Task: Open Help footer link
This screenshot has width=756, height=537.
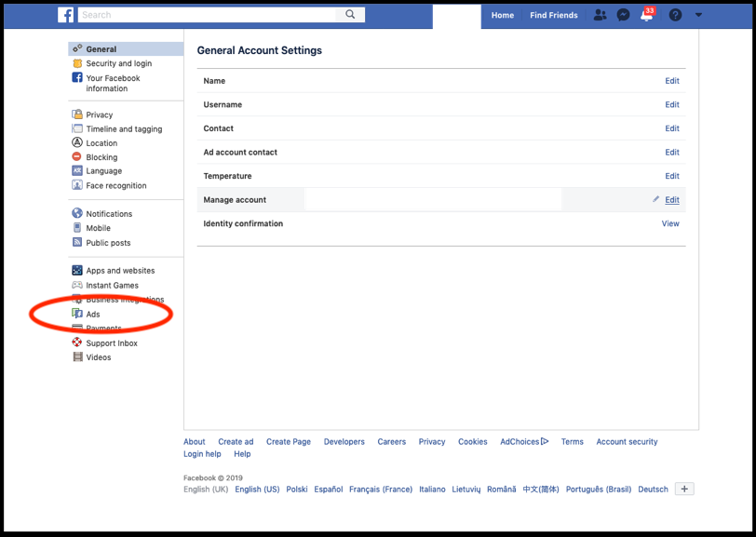Action: (x=242, y=453)
